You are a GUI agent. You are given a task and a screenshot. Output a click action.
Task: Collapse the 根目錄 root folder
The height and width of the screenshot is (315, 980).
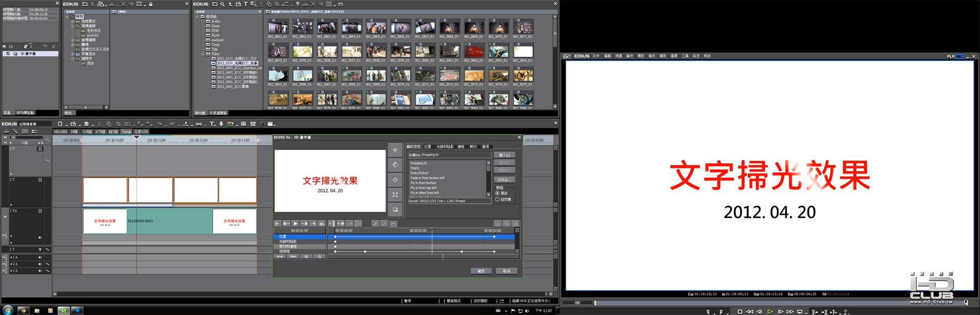click(x=197, y=16)
